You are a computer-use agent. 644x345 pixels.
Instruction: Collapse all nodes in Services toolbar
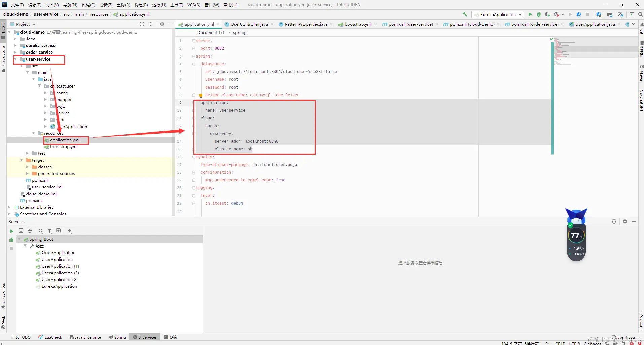30,231
